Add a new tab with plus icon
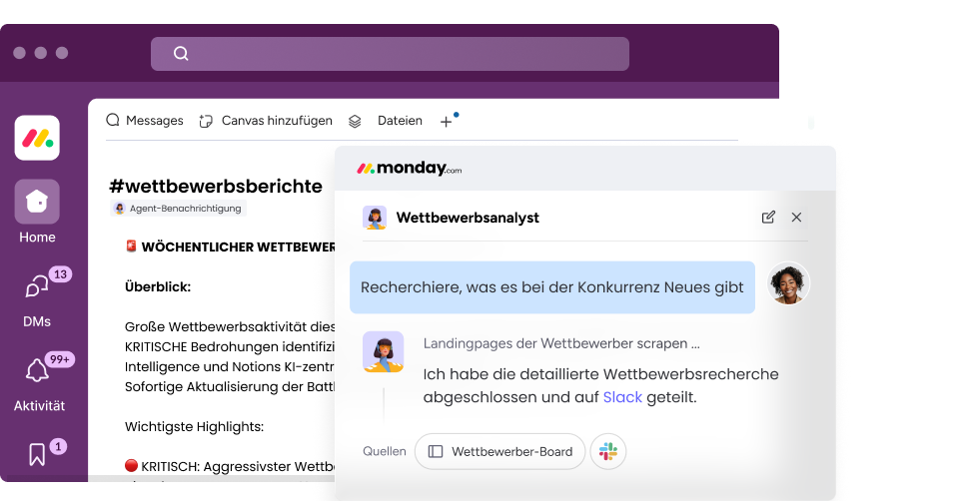The height and width of the screenshot is (501, 980). 446,122
